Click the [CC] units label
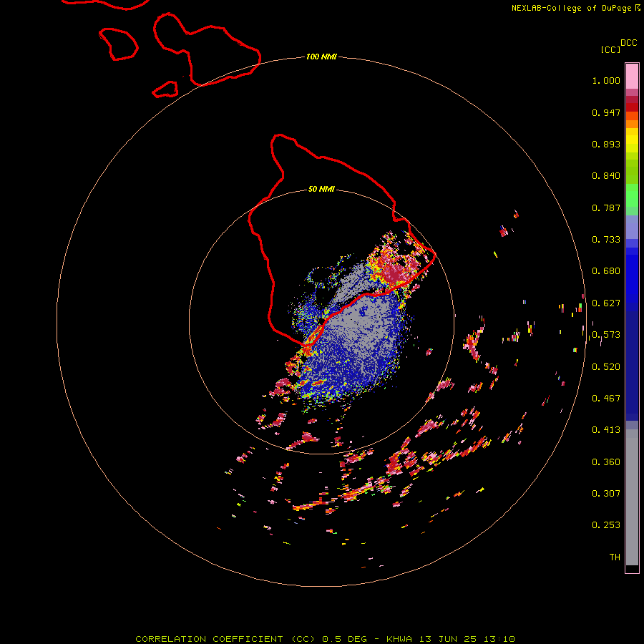Viewport: 644px width, 644px height. tap(610, 49)
